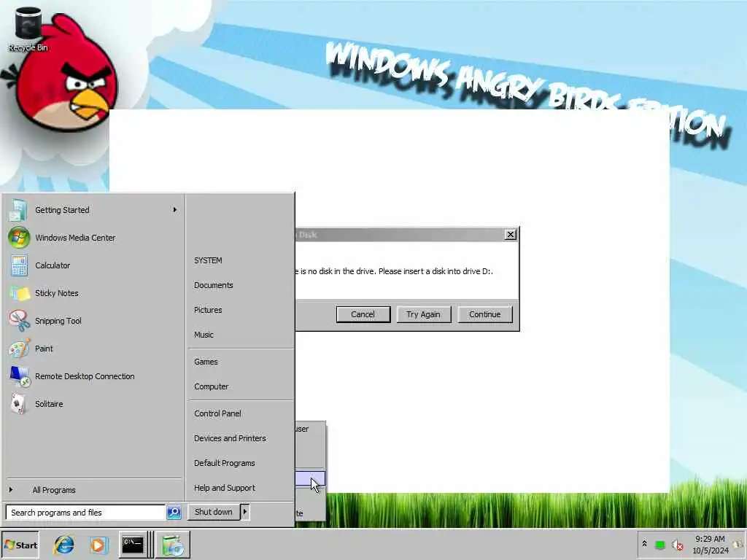The image size is (747, 560).
Task: Open Music library
Action: click(241, 335)
